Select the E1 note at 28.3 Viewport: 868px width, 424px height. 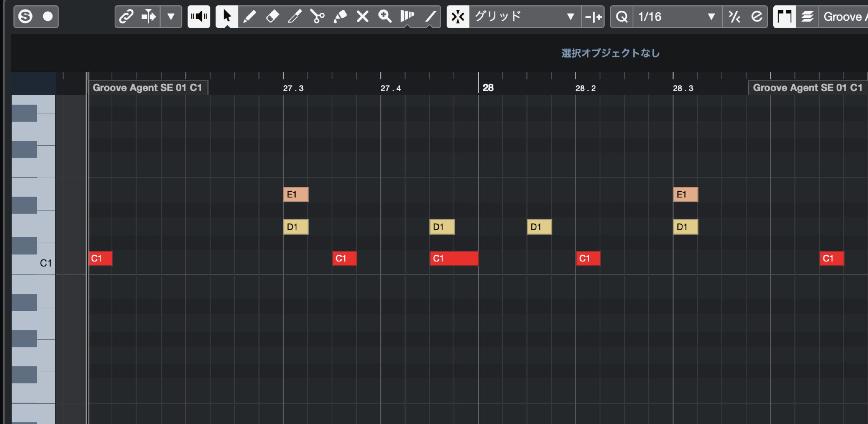coord(686,194)
